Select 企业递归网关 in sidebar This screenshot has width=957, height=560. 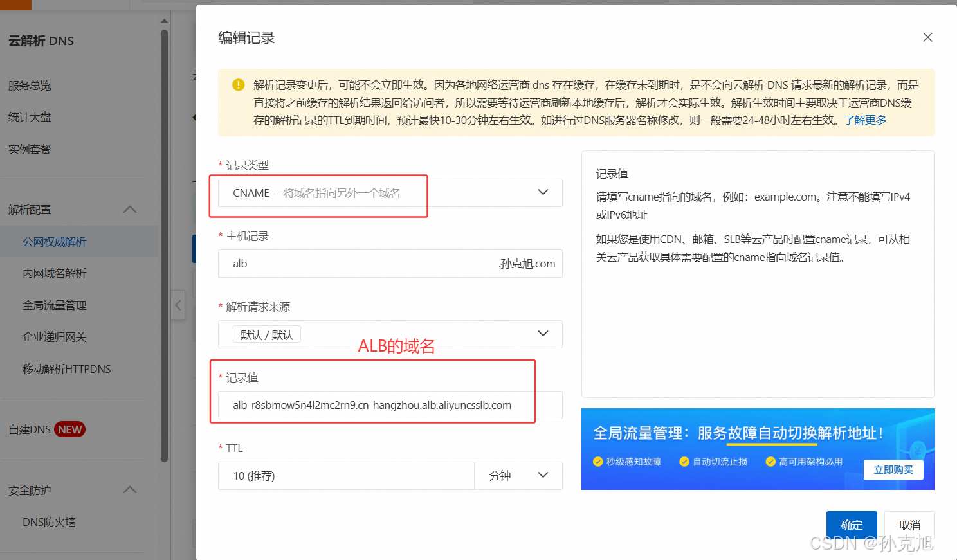[55, 337]
